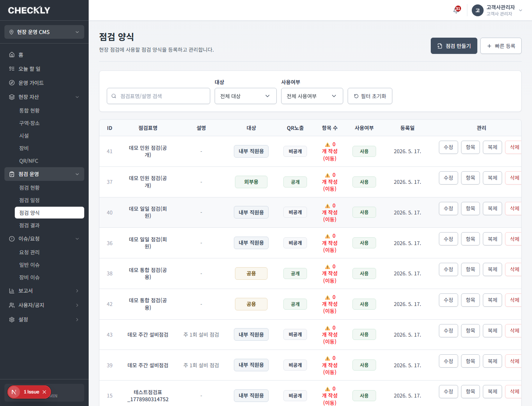Click the 등록일 column header

(x=407, y=128)
